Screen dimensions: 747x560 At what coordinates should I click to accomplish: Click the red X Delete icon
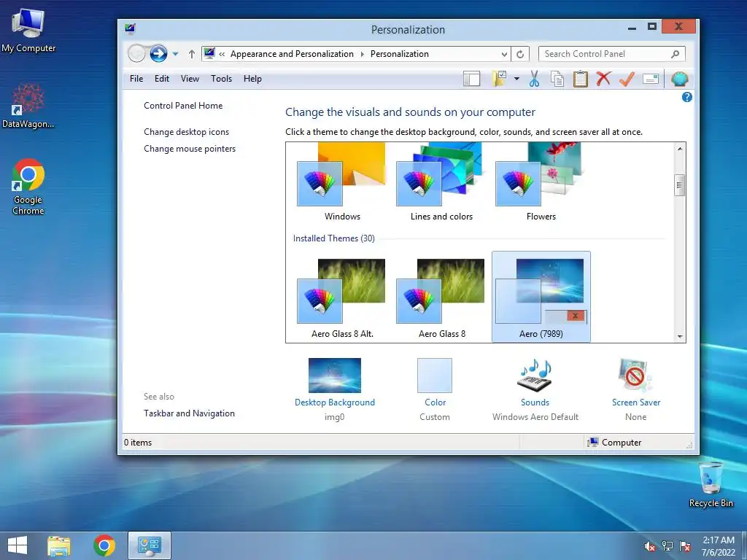tap(603, 79)
